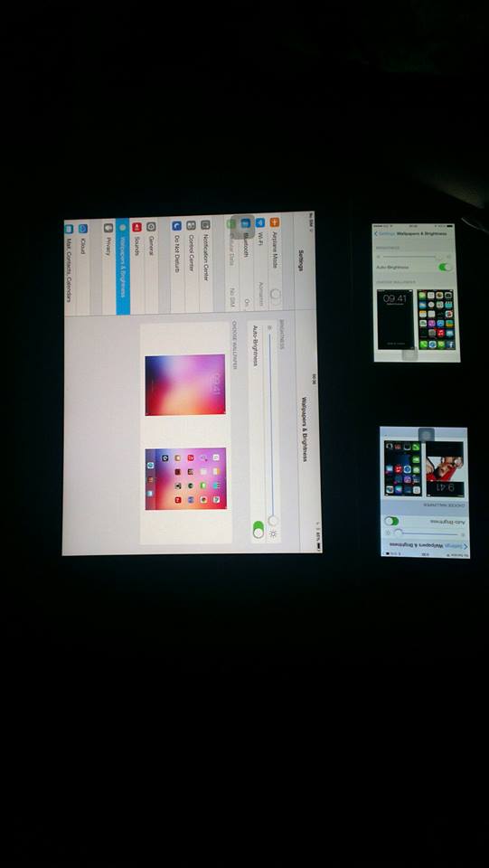The image size is (489, 868).
Task: Open Privacy in the settings sidebar
Action: 108,268
